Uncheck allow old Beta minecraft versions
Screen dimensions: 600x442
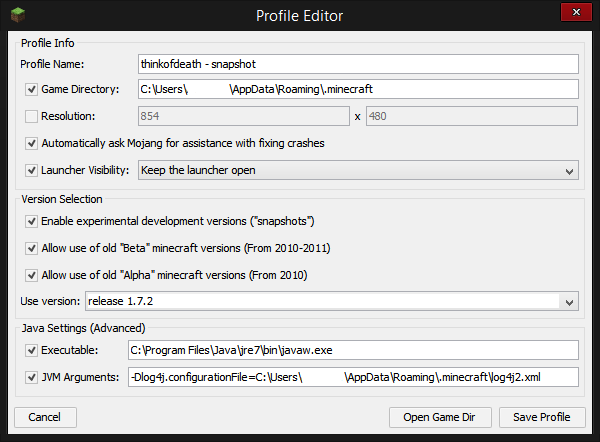pos(32,247)
